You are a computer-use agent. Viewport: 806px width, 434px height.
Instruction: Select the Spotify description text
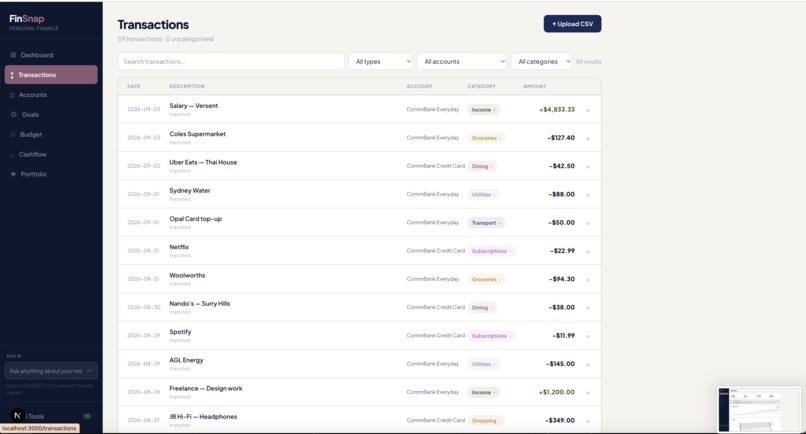[180, 332]
